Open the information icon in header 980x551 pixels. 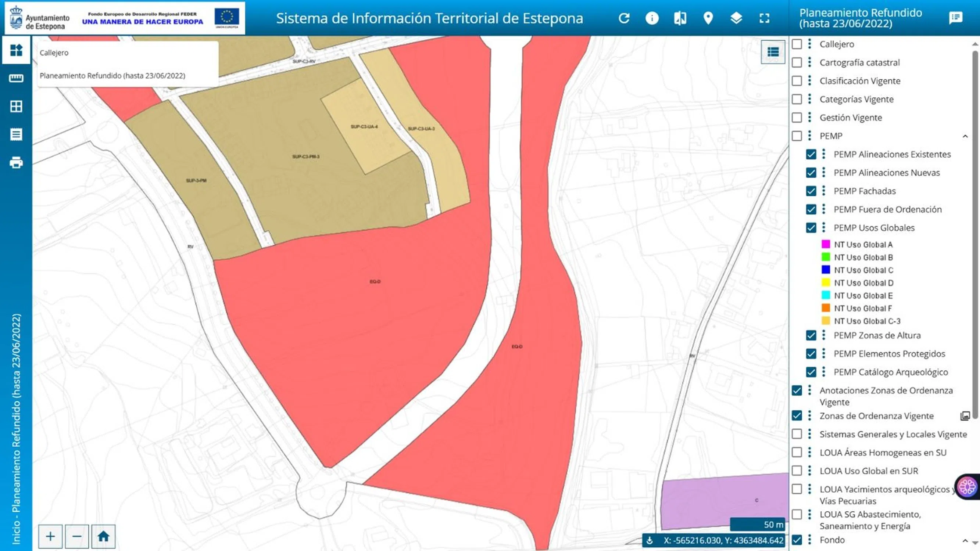point(652,18)
